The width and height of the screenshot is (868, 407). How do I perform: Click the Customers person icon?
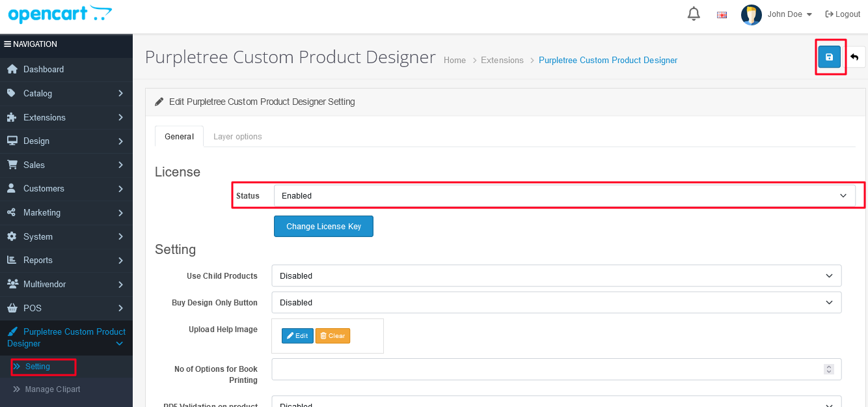point(12,188)
